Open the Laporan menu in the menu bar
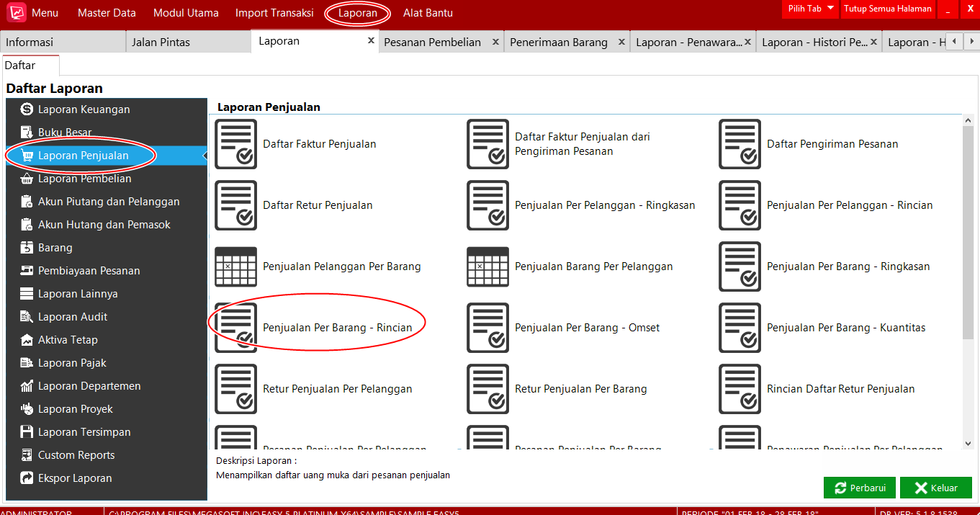The height and width of the screenshot is (515, 980). tap(357, 12)
